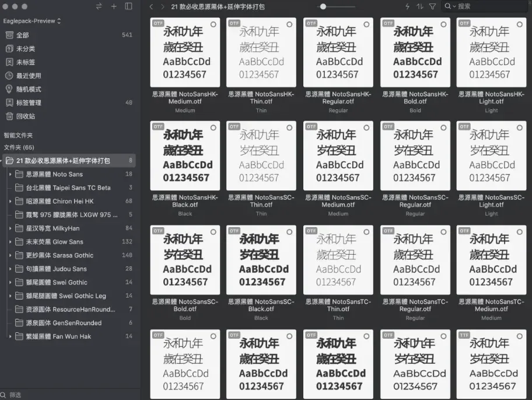Click the plus icon in sidebar header
532x400 pixels.
(114, 6)
